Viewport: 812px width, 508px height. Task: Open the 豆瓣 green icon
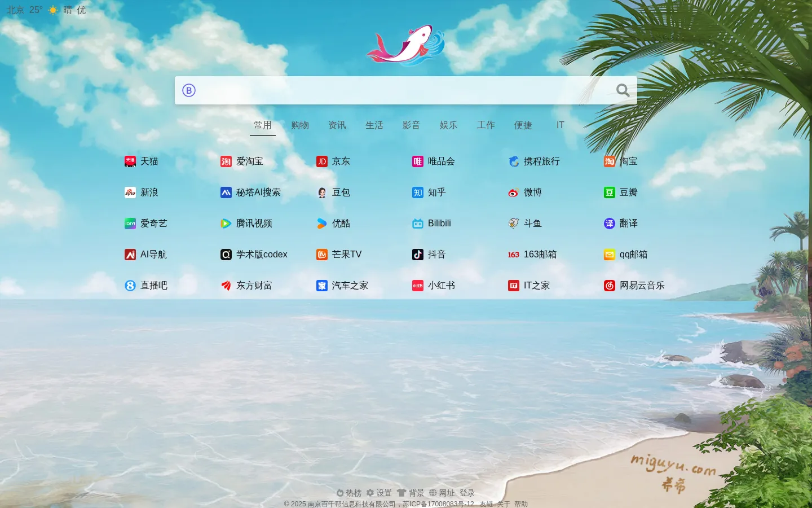610,192
